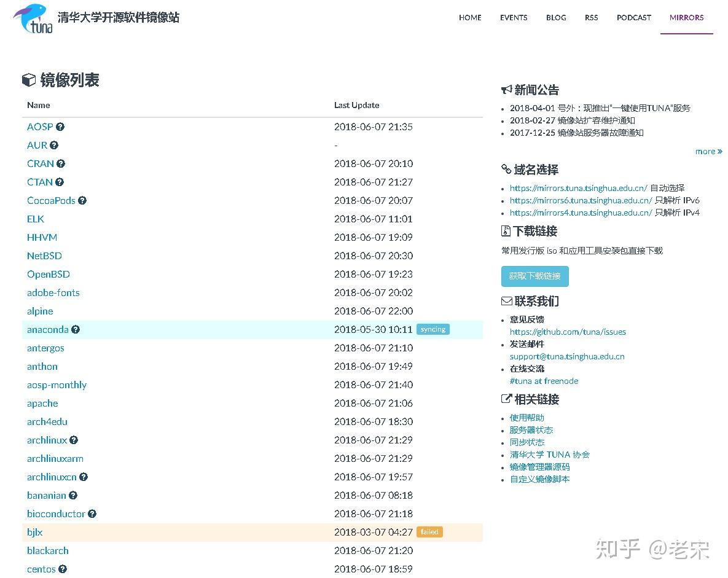
Task: Open the arch4edu mirror link
Action: pos(47,421)
